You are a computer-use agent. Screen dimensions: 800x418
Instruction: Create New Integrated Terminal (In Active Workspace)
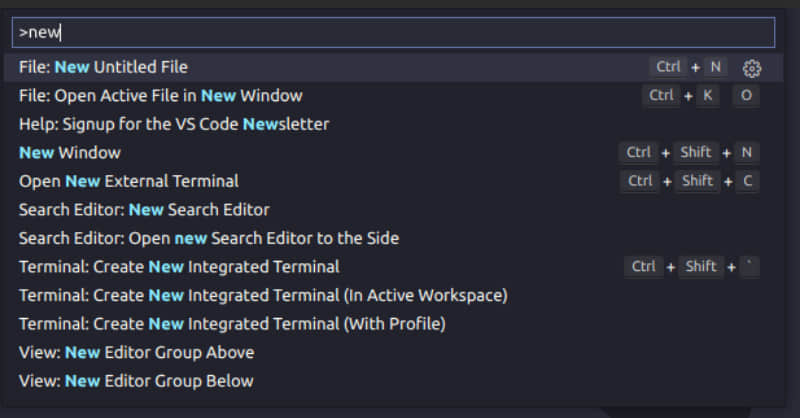pos(263,295)
